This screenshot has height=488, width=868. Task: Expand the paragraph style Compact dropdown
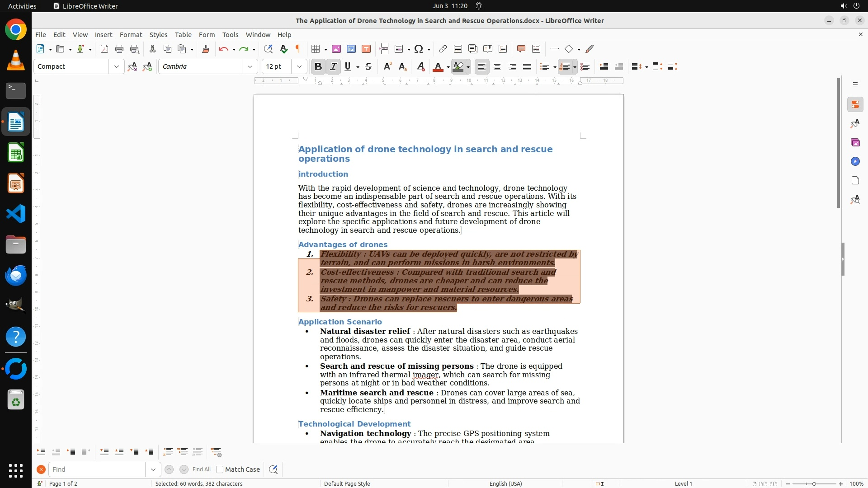click(x=117, y=66)
